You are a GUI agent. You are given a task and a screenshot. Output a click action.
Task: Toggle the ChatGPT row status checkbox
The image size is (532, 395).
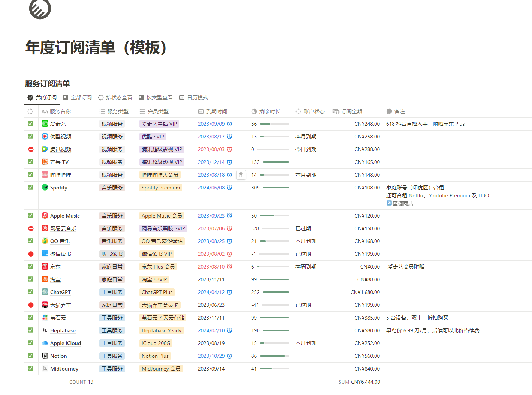pyautogui.click(x=30, y=292)
